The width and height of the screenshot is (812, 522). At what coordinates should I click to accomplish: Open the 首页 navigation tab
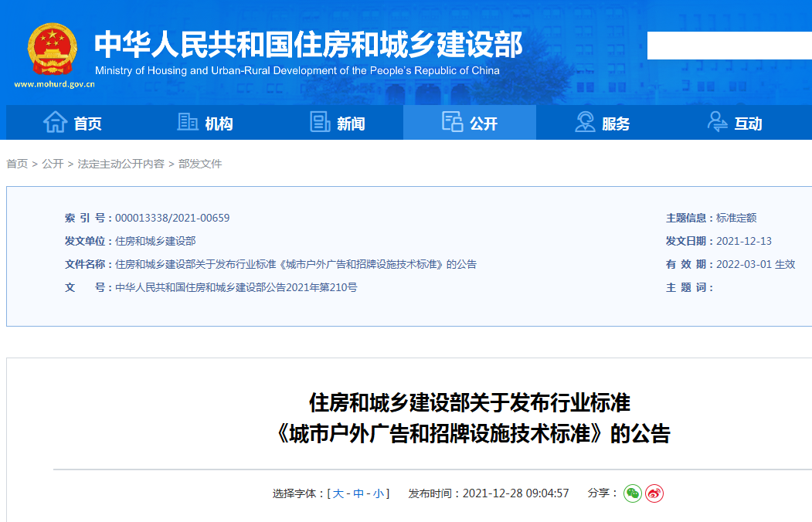point(72,123)
